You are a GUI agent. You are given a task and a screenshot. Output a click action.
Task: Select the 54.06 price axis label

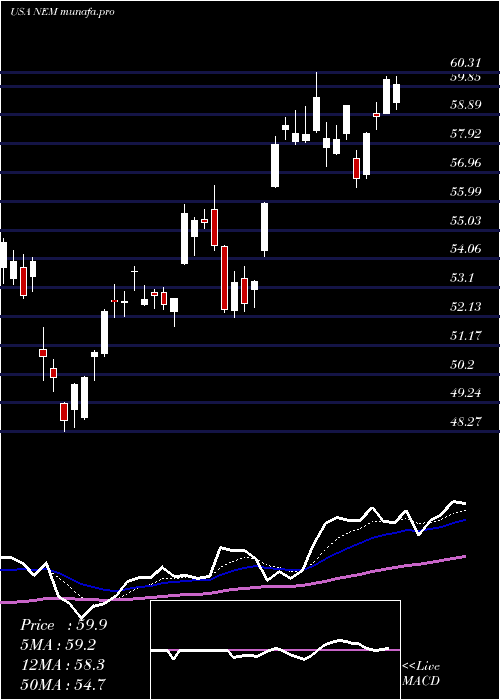coord(466,249)
